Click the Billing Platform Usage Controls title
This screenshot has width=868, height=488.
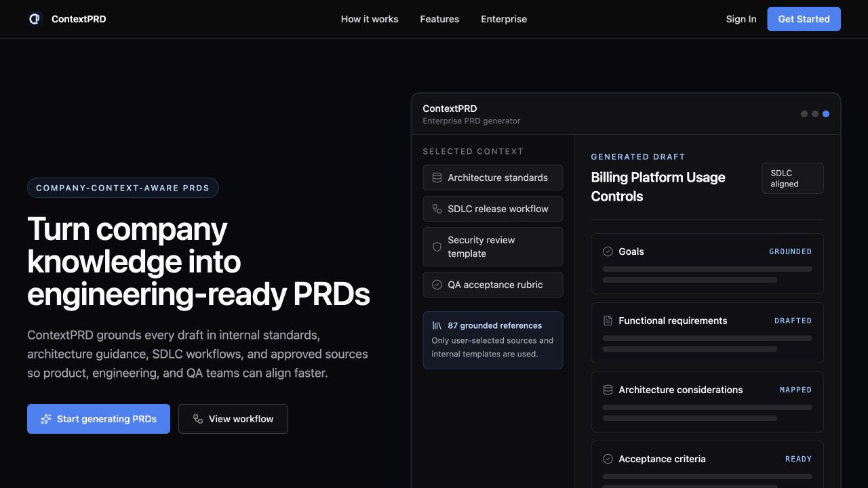coord(658,186)
